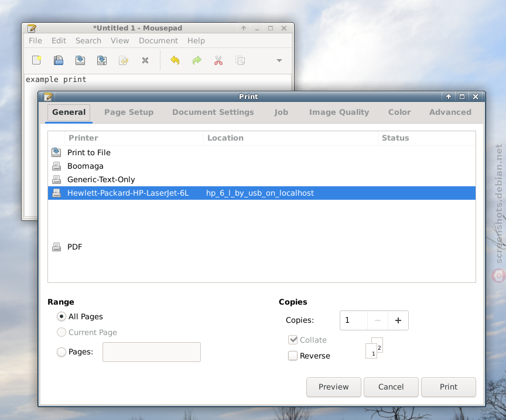Select the Pages radio button
Screen dimensions: 506x420
click(x=61, y=352)
